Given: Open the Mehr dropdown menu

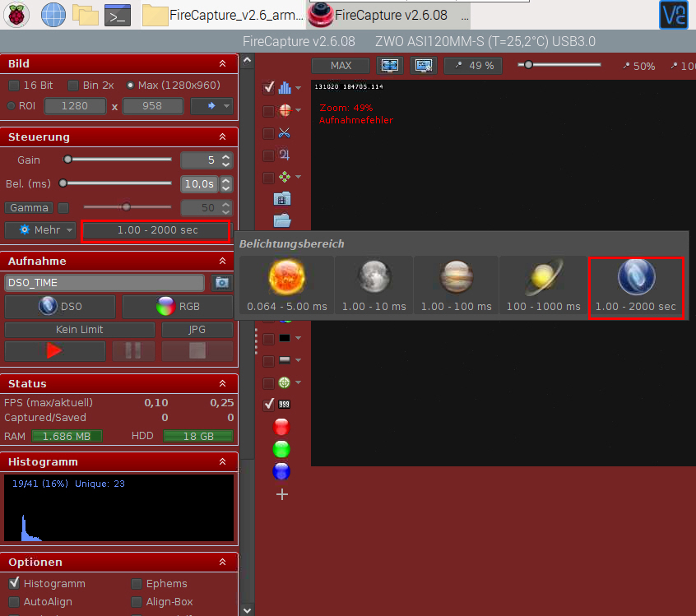Looking at the screenshot, I should click(40, 230).
